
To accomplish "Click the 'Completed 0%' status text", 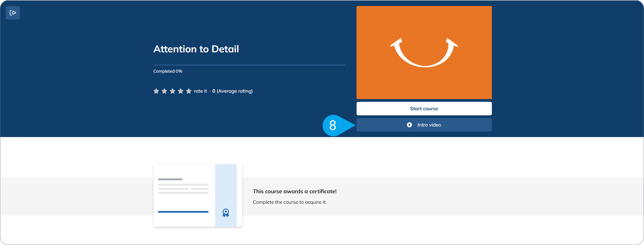I will 168,71.
